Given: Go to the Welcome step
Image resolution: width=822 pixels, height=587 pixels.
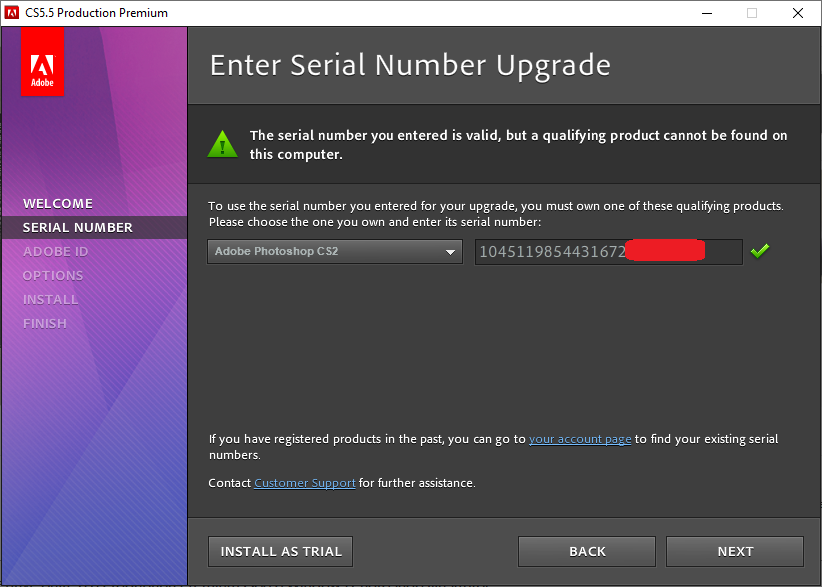Looking at the screenshot, I should [58, 203].
